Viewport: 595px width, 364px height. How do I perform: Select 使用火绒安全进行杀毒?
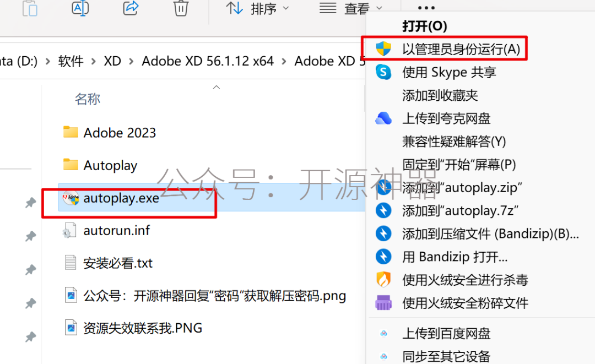tap(465, 280)
